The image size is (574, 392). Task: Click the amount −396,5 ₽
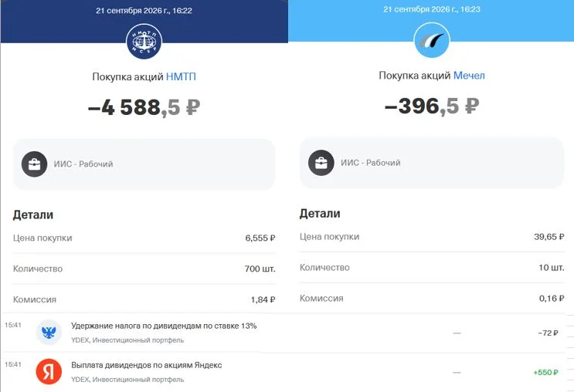432,106
